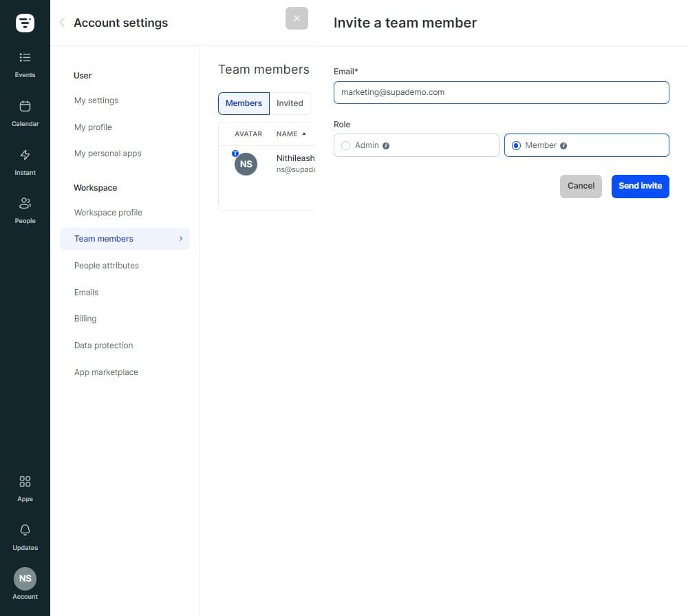This screenshot has width=688, height=616.
Task: Open the Calendar sidebar icon
Action: point(25,111)
